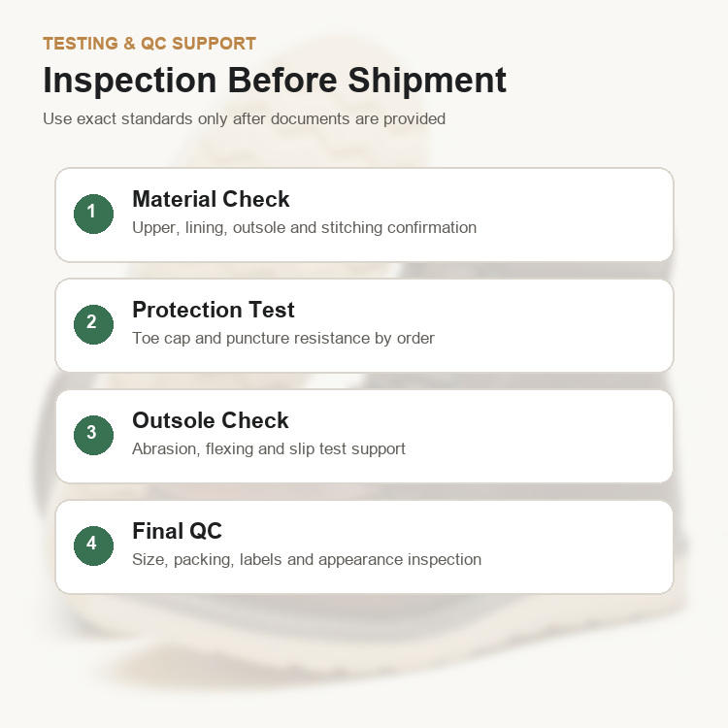Select the Outsole Check heading

[211, 420]
